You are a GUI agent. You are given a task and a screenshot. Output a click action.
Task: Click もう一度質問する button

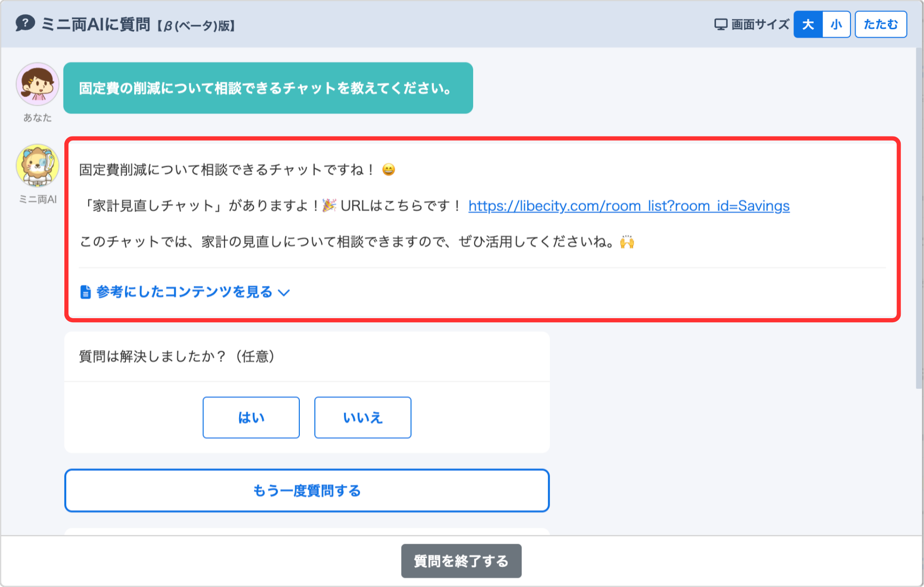click(307, 491)
